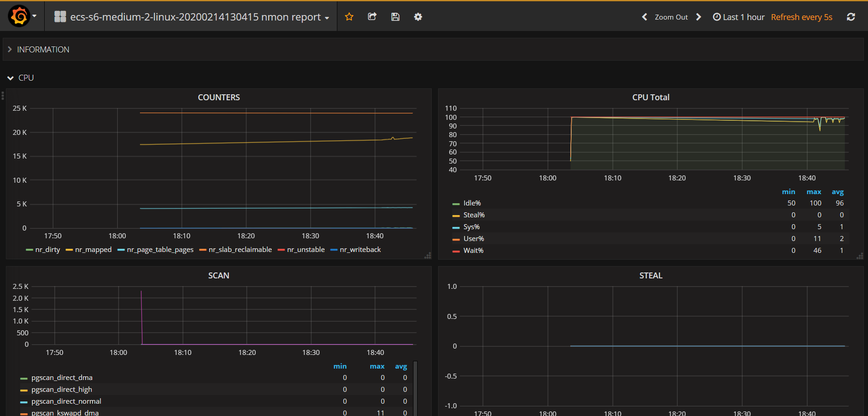Open the Grafana menu caret next to logo
The width and height of the screenshot is (868, 416).
(34, 16)
